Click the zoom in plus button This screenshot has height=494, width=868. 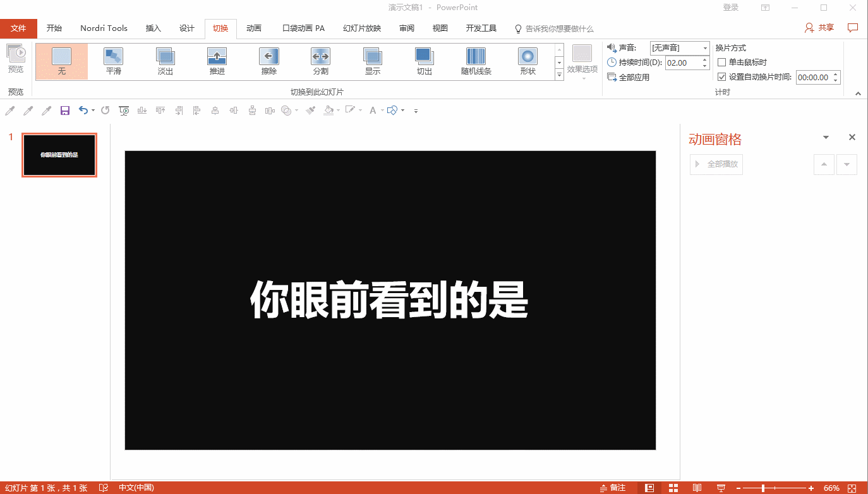(x=811, y=488)
